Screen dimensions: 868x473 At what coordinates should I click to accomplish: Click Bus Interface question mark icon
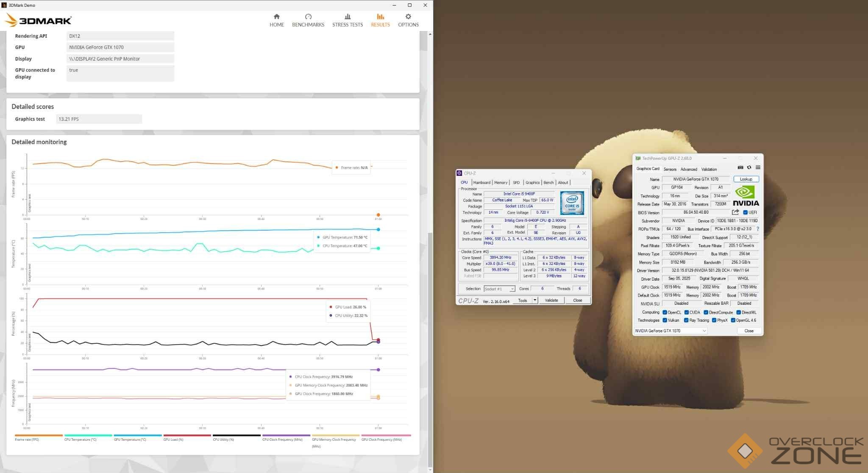[x=758, y=229]
